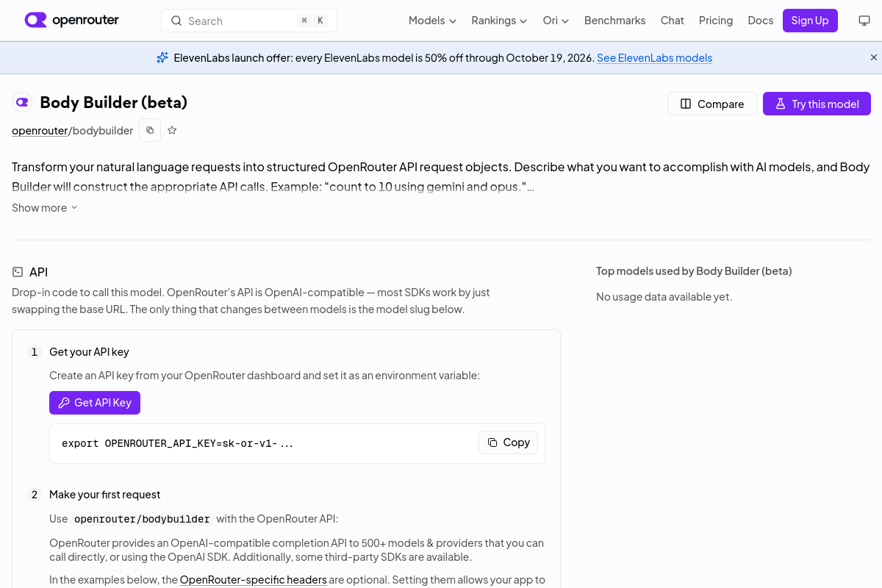Image resolution: width=882 pixels, height=588 pixels.
Task: Click the Try this model button
Action: [817, 104]
